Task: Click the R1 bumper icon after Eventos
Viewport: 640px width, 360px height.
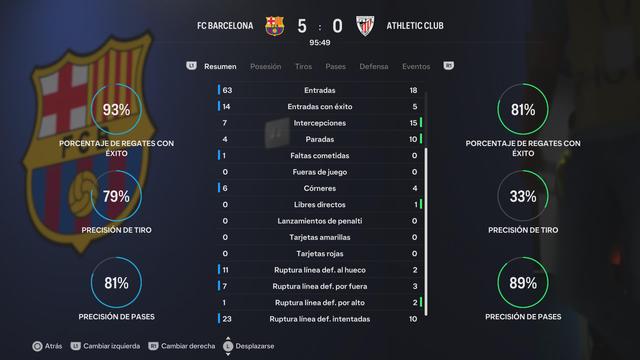Action: pos(448,66)
